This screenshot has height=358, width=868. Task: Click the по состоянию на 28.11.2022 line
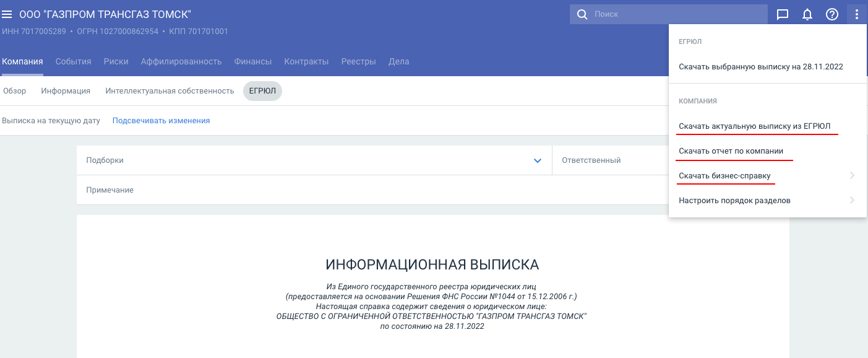click(x=432, y=326)
